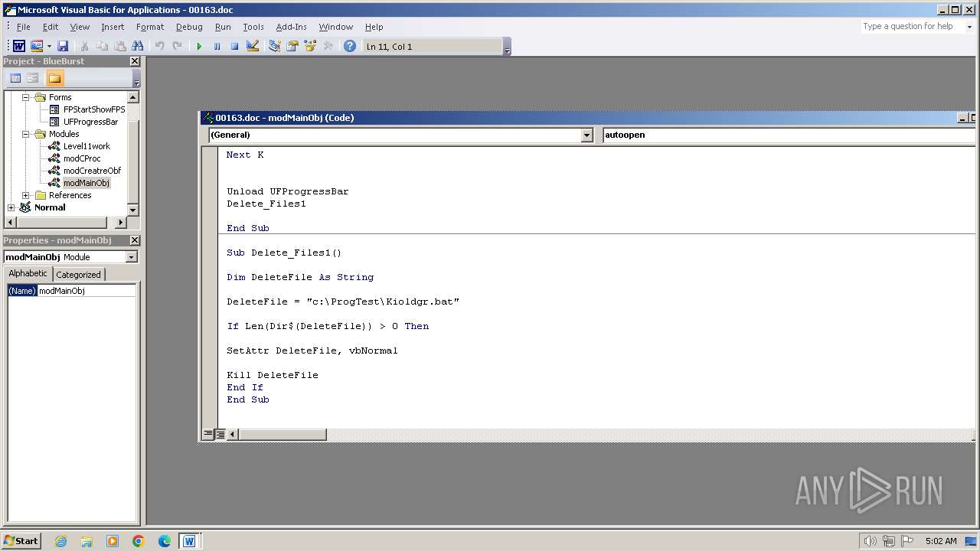Click the Break pause icon

click(217, 47)
